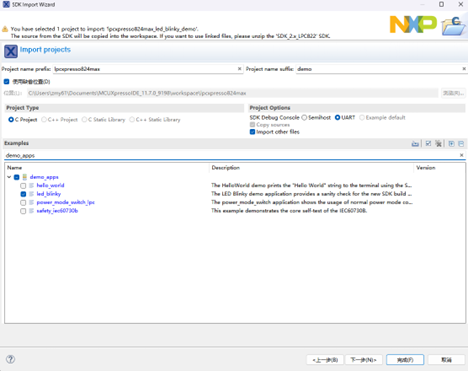
Task: Click the Next button
Action: coord(363,360)
